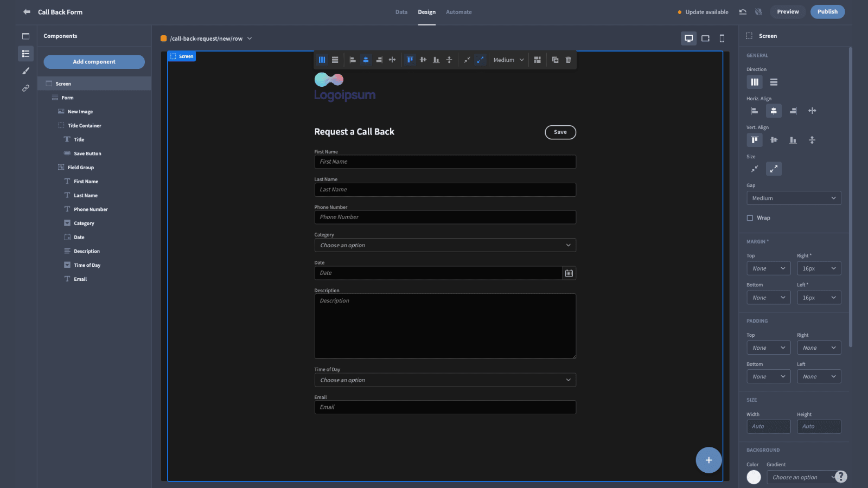Switch to the Design tab

426,12
